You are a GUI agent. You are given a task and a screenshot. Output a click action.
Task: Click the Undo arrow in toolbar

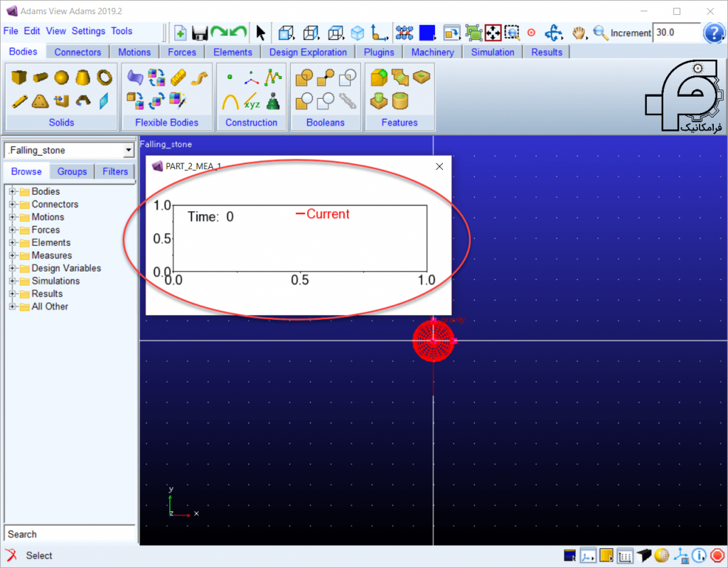[x=237, y=33]
